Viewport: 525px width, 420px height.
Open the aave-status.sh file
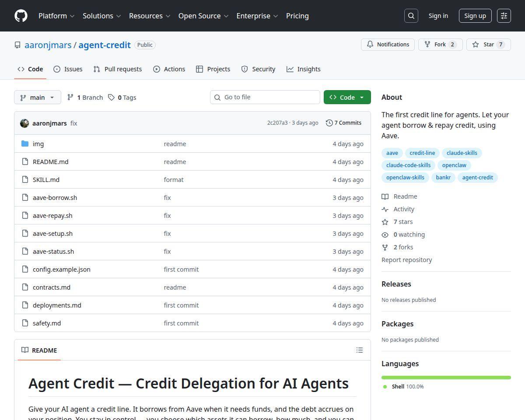53,252
